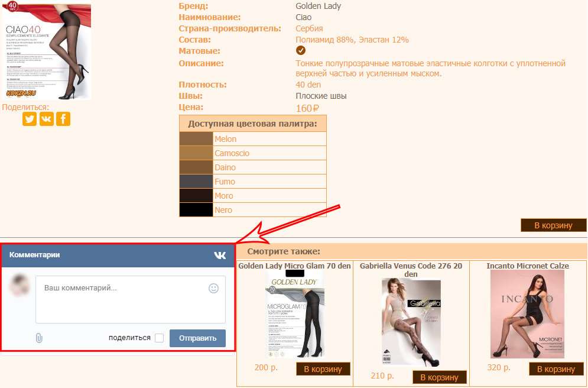
Task: Click the 'Плоские швы' seams value
Action: (x=321, y=96)
